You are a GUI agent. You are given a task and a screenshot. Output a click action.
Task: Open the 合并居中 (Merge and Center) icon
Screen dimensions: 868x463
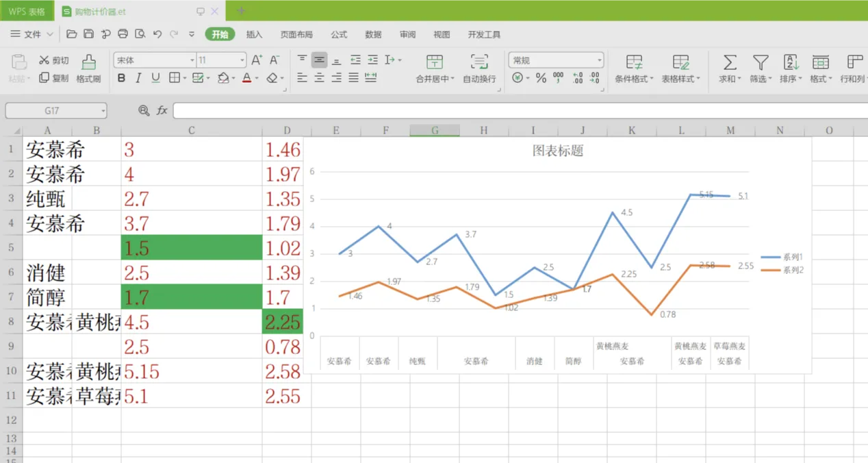[x=435, y=68]
